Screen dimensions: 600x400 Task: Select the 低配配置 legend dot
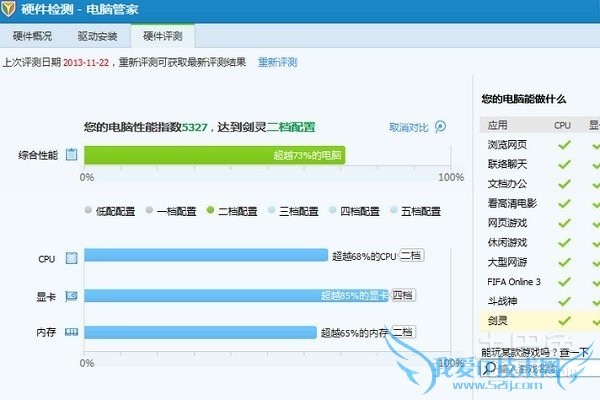point(88,210)
